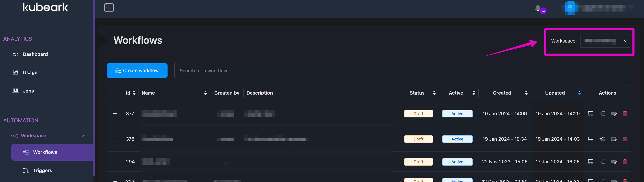
Task: Open notifications bell with 64 badge
Action: 538,8
